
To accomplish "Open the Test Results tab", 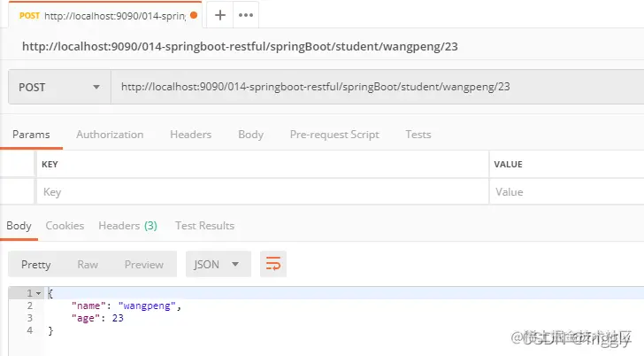I will point(204,226).
